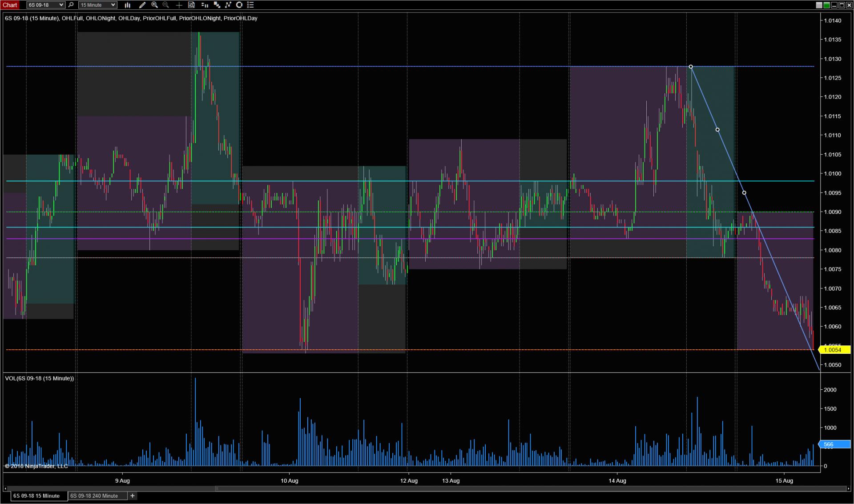Open the Data Box icon
The image size is (854, 504).
[191, 5]
